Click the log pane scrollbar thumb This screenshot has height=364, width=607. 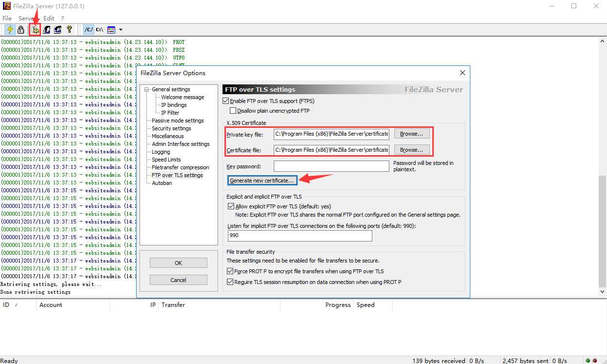[603, 231]
